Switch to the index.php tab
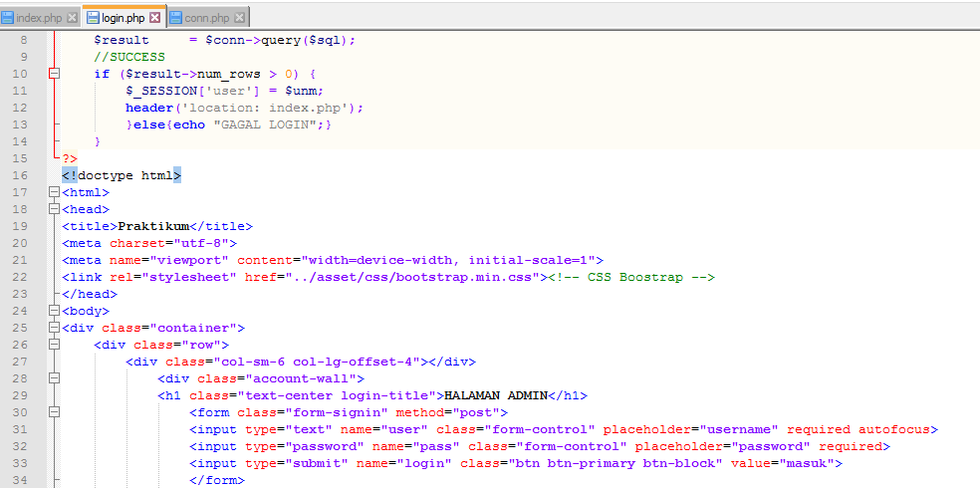Screen dimensions: 980x488 [x=40, y=18]
